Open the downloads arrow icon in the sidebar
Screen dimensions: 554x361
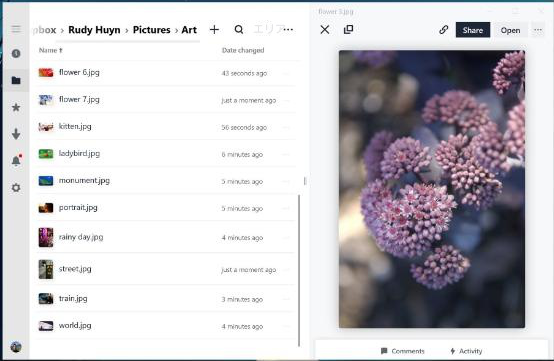tap(16, 134)
